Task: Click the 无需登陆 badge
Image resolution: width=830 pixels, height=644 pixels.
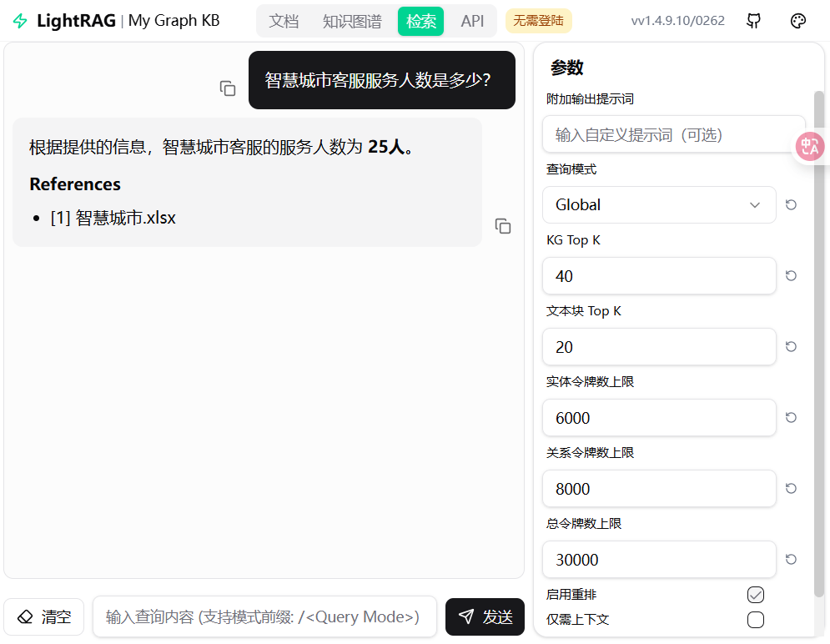Action: pos(538,21)
